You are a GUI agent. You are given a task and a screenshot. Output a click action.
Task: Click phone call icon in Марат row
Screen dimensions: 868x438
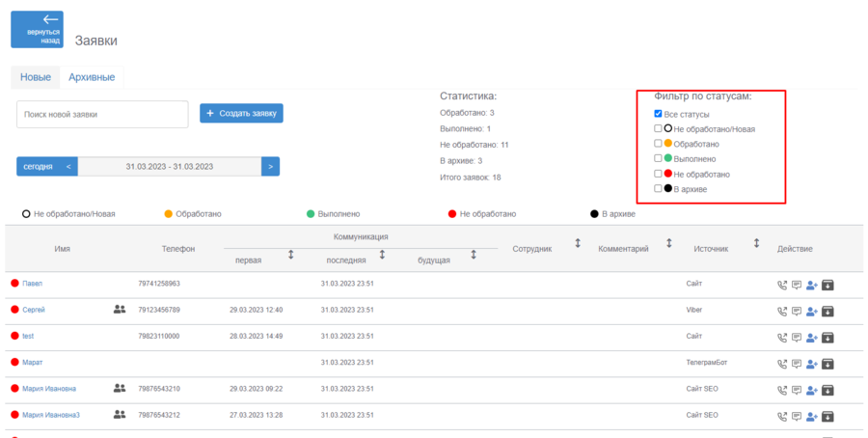pyautogui.click(x=781, y=364)
